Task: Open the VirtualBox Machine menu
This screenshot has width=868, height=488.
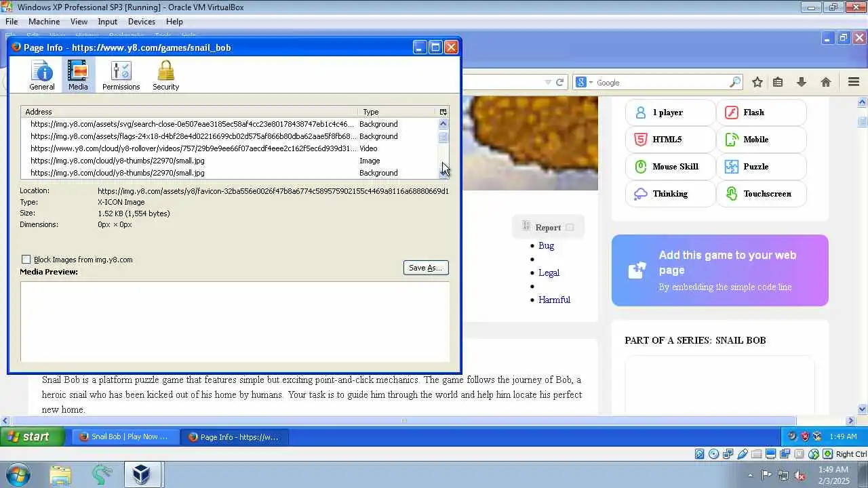Action: [x=44, y=22]
